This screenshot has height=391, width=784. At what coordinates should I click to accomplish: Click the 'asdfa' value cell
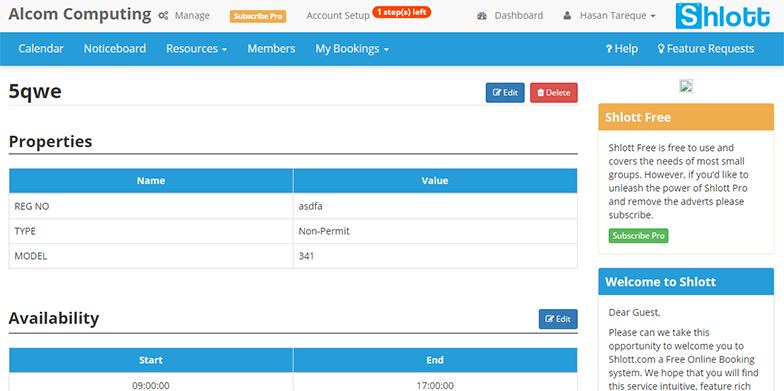[x=435, y=206]
